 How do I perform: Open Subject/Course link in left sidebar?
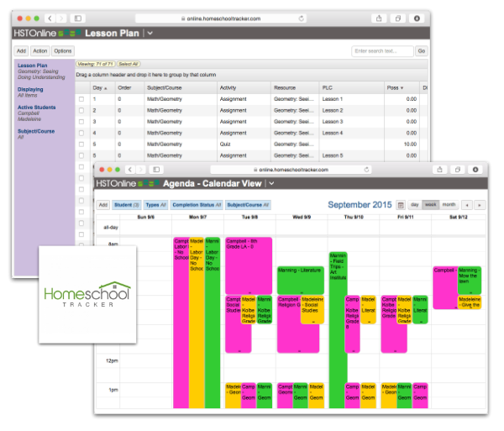pos(36,131)
